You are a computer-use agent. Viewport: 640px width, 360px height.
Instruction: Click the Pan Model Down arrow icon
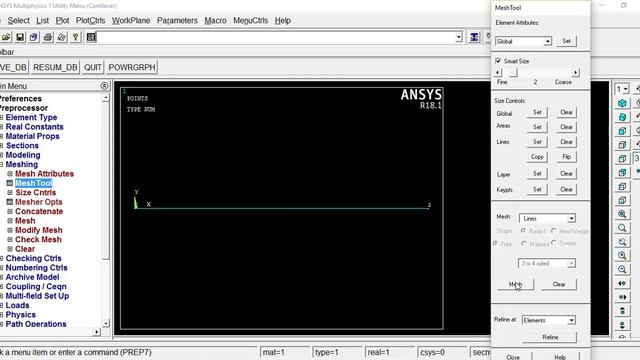(622, 325)
